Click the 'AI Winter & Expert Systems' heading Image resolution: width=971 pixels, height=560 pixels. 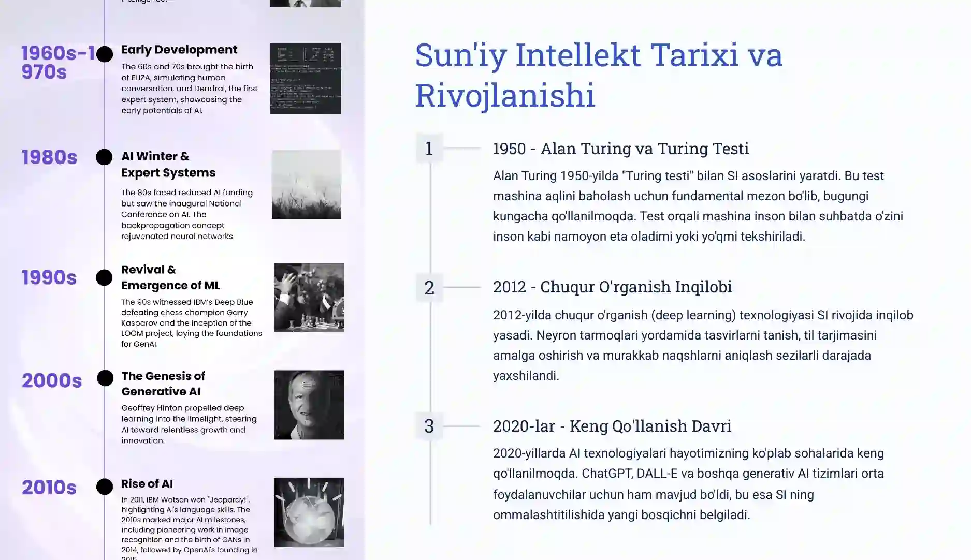click(168, 165)
